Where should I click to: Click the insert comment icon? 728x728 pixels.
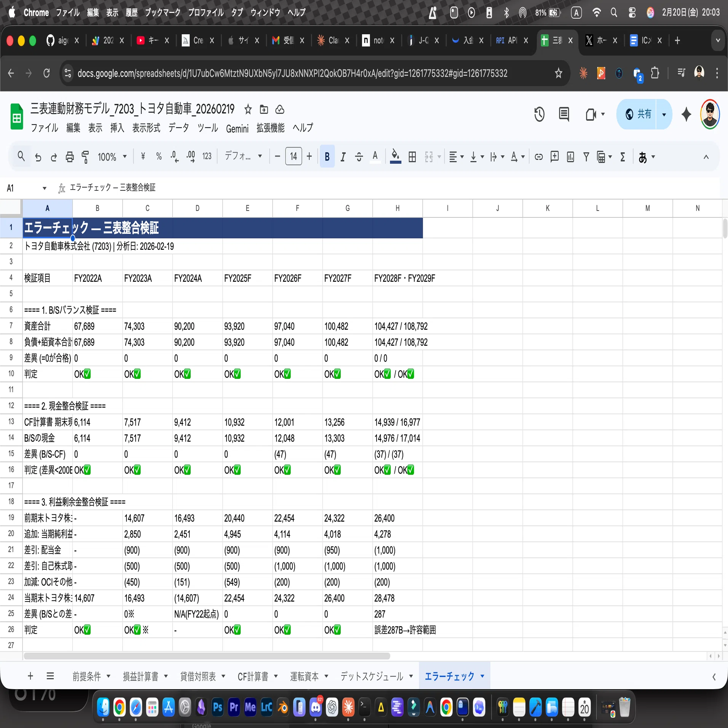click(x=554, y=156)
